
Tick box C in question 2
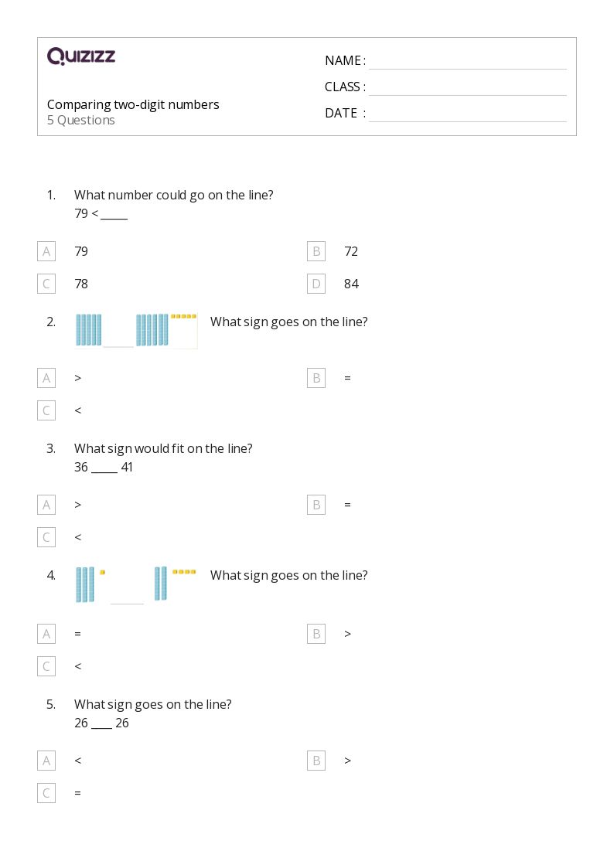(46, 410)
